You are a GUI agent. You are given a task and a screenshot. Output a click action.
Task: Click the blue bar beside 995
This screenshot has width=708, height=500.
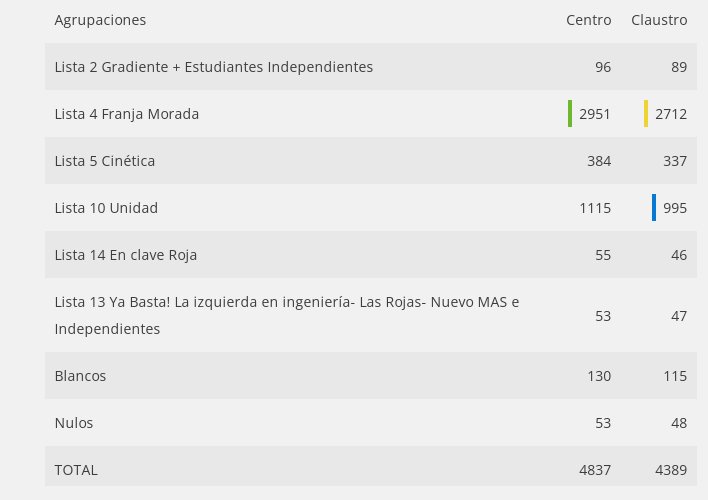tap(654, 207)
